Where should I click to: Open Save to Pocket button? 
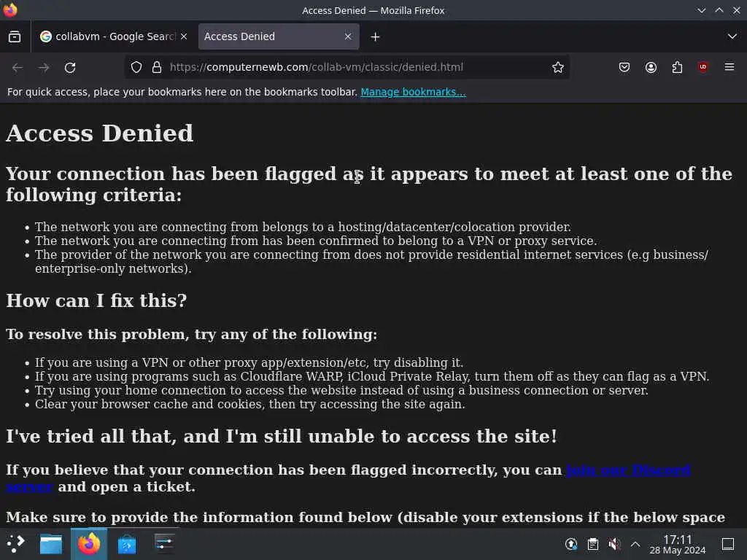624,67
